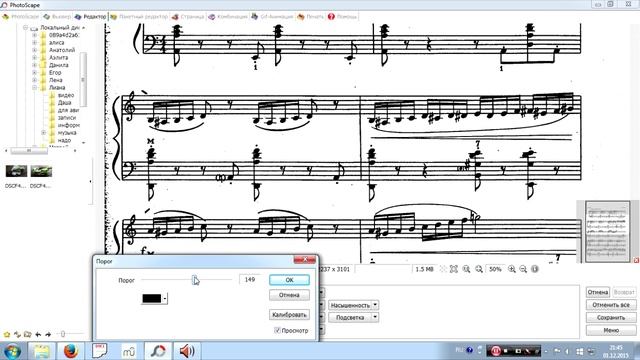Open the second DSCF thumbnail
This screenshot has height=360, width=640.
[x=41, y=171]
